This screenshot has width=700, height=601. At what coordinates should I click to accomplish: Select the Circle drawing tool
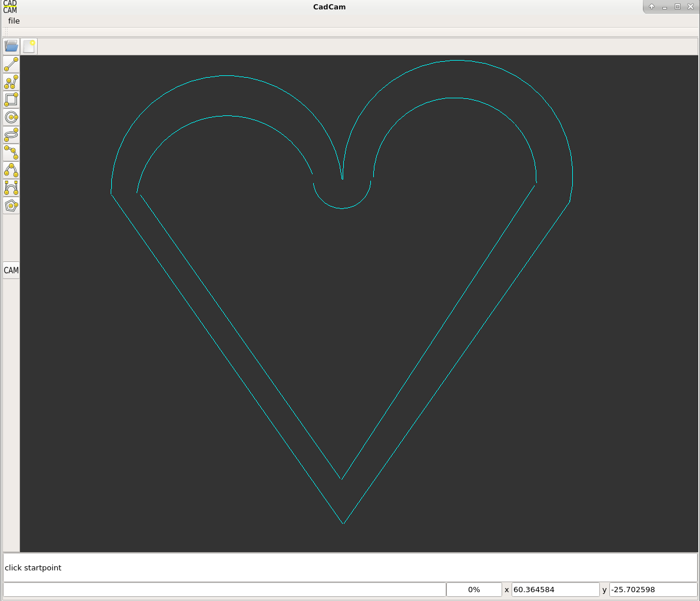tap(11, 117)
